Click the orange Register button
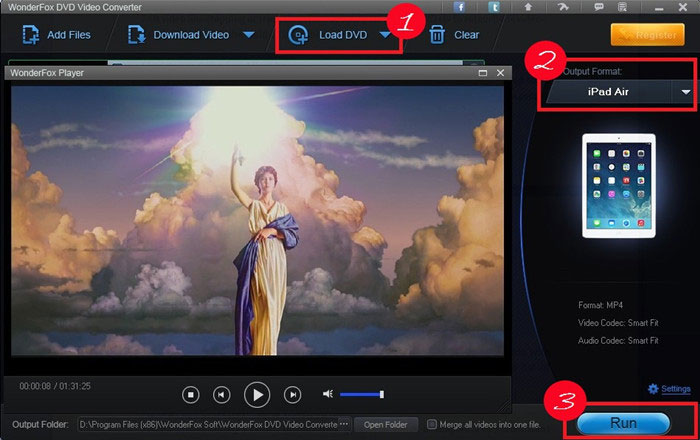This screenshot has height=440, width=700. coord(647,35)
